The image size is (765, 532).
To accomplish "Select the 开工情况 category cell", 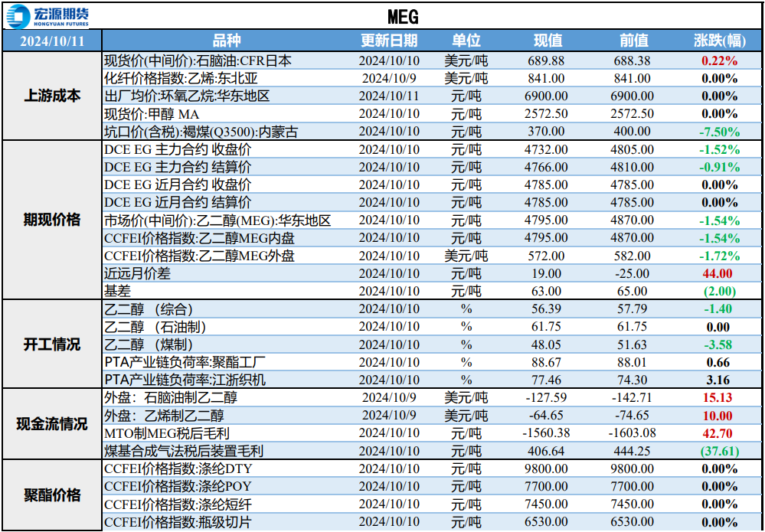I will (52, 344).
